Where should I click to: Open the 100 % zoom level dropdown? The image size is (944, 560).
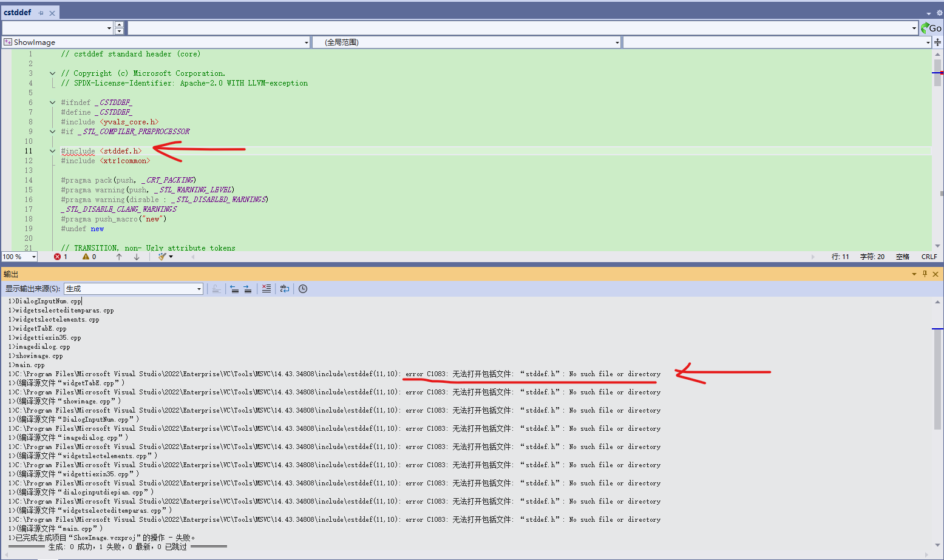(19, 257)
